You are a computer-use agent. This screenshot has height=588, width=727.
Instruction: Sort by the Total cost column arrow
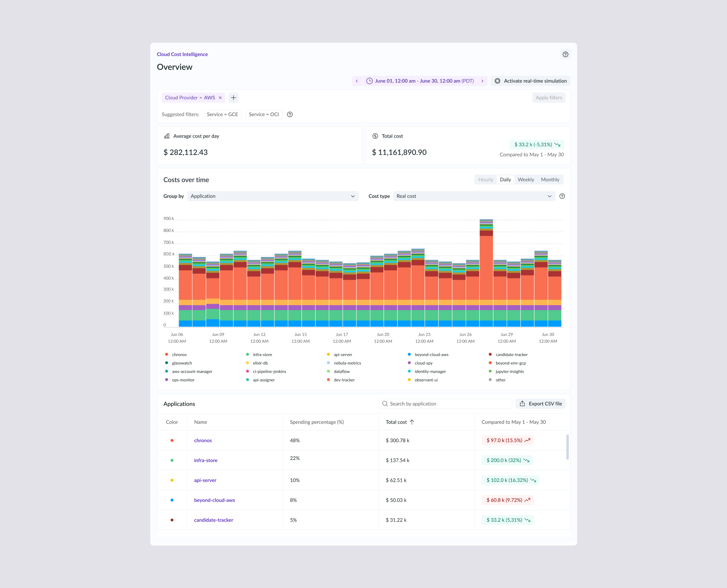click(x=412, y=422)
